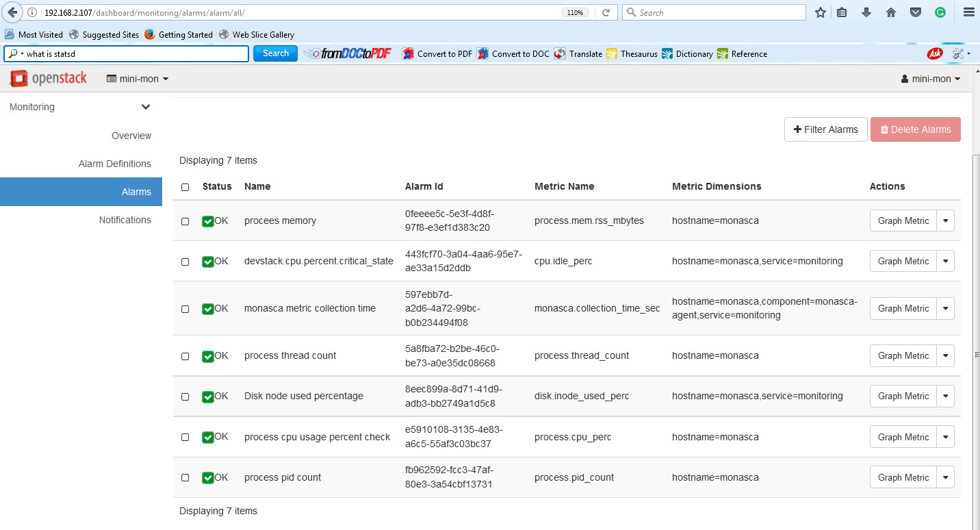Click the Convert to PDF toolbar item
Image resolution: width=980 pixels, height=530 pixels.
pyautogui.click(x=437, y=53)
